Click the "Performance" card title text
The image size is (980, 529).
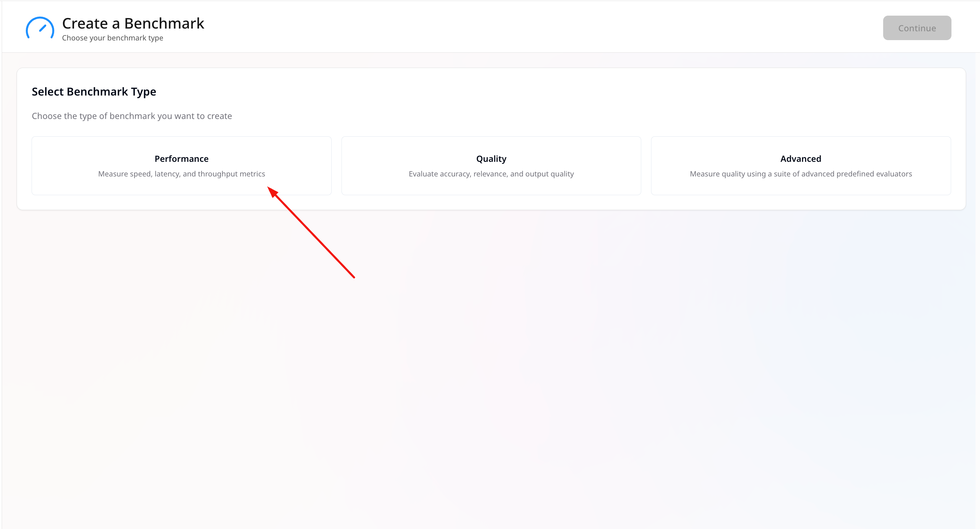point(181,159)
